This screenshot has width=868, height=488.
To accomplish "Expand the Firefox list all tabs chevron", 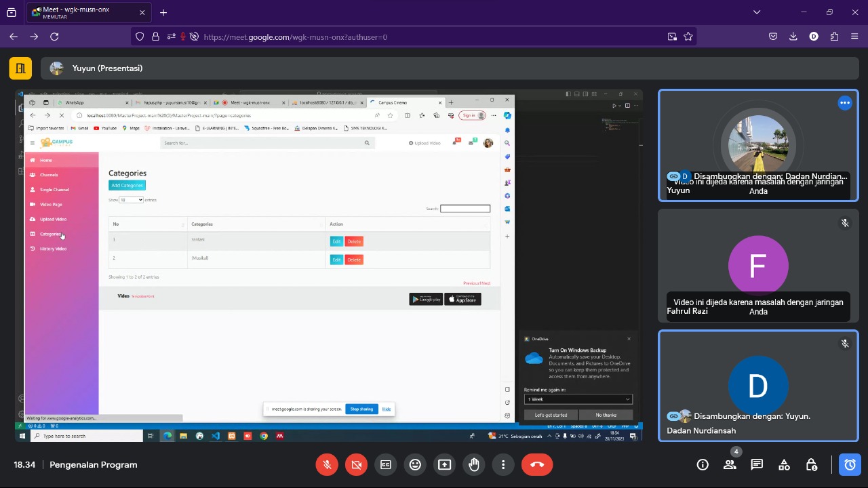I will [x=757, y=12].
